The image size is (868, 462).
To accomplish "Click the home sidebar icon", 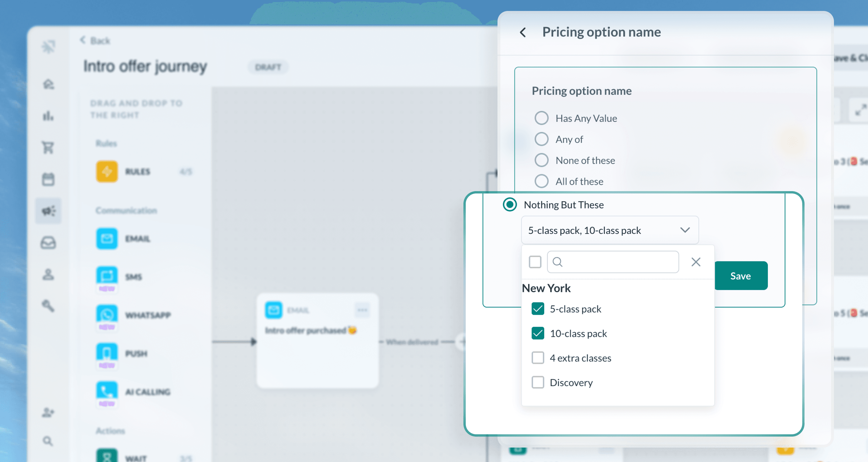I will (48, 84).
